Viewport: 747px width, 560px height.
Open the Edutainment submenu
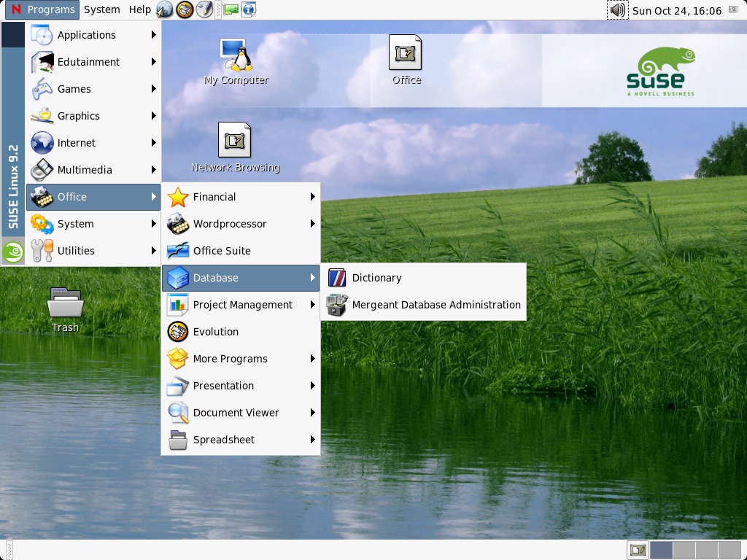[x=93, y=62]
